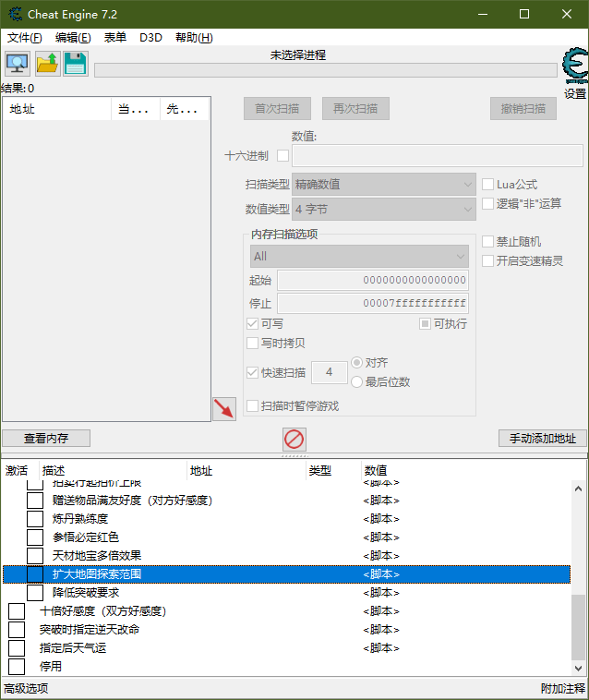The height and width of the screenshot is (700, 589).
Task: Click the 再次扫描 button
Action: tap(355, 108)
